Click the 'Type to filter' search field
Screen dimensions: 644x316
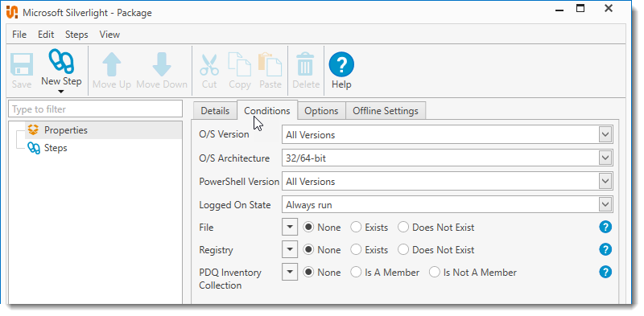pos(95,109)
